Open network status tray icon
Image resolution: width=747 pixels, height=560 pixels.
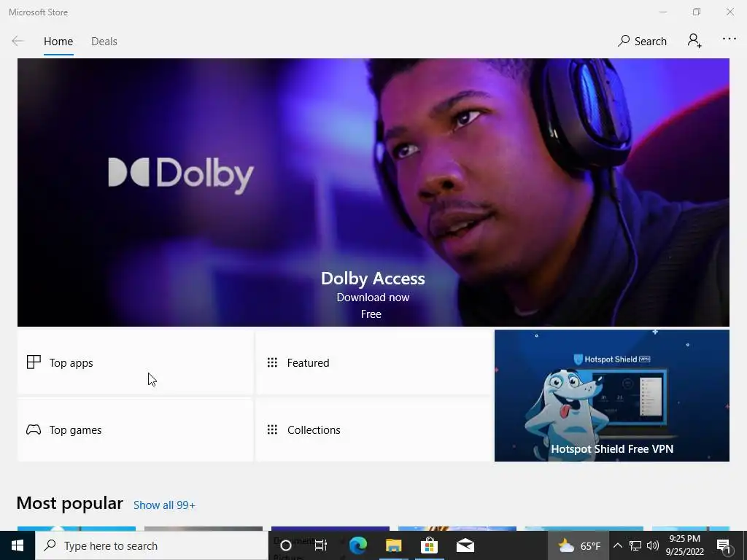tap(635, 545)
